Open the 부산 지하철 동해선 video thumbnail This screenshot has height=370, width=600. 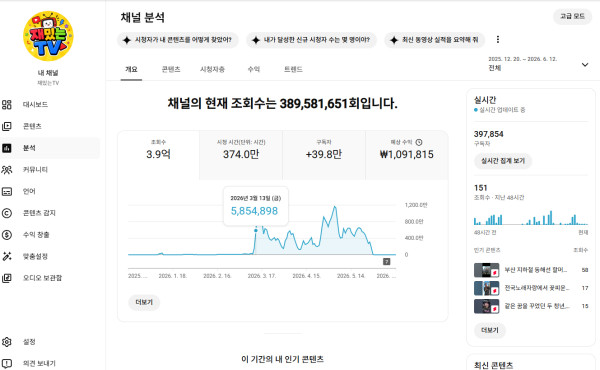486,270
